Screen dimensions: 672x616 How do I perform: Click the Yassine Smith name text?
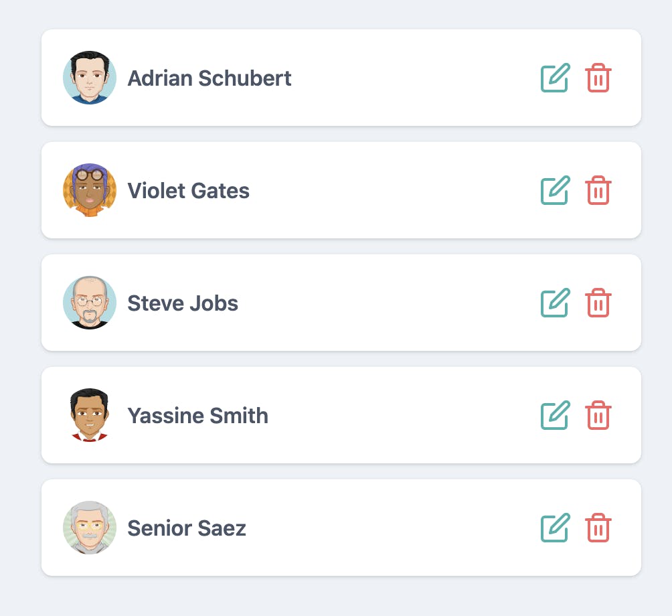pos(197,416)
